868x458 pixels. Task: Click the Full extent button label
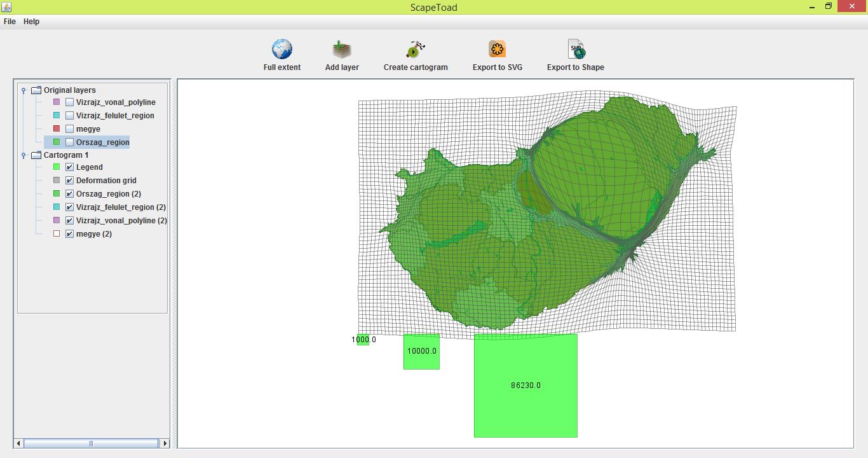tap(282, 67)
